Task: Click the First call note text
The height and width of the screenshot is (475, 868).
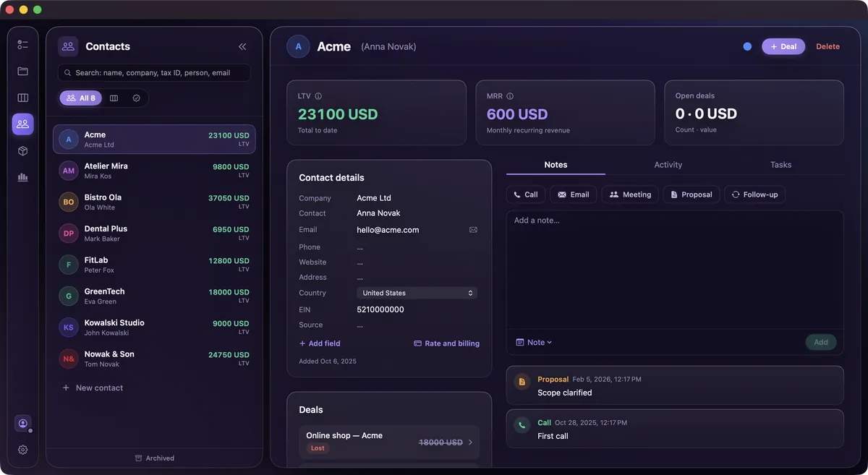Action: (x=553, y=436)
